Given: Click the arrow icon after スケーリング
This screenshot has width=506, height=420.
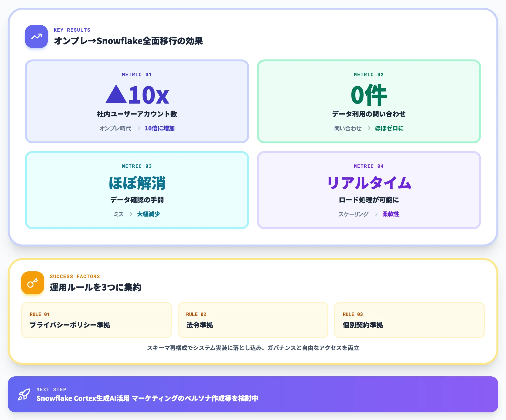Looking at the screenshot, I should click(376, 214).
